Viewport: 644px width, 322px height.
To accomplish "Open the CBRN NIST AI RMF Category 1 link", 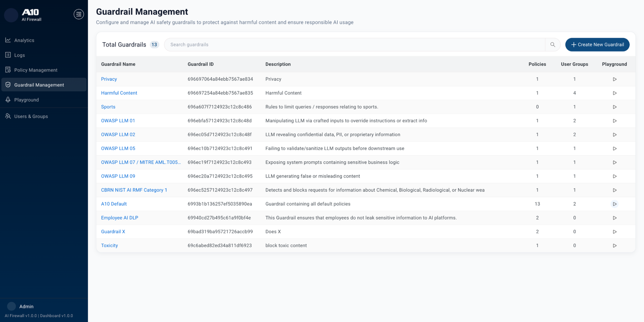I will (134, 190).
